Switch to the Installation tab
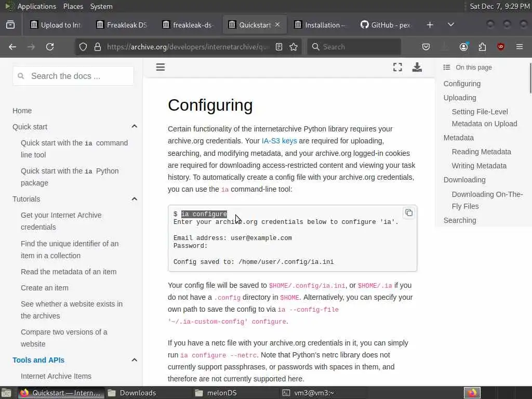The image size is (532, 399). [x=320, y=25]
